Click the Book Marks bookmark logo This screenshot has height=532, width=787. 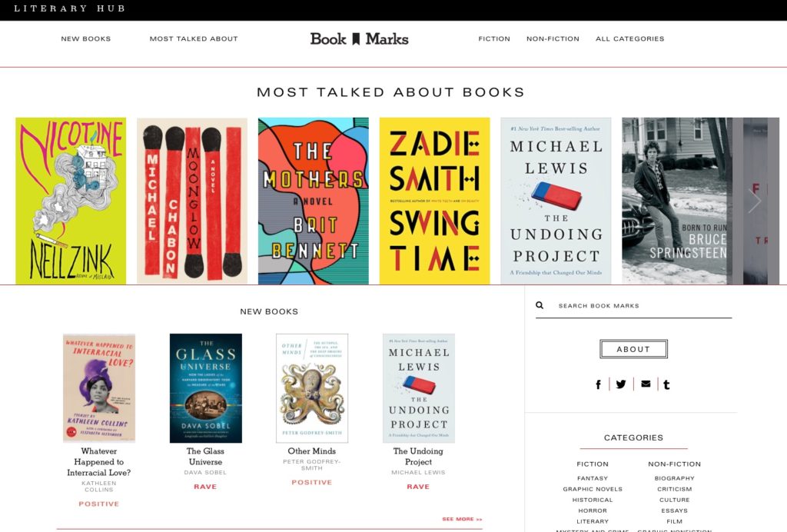click(x=358, y=38)
